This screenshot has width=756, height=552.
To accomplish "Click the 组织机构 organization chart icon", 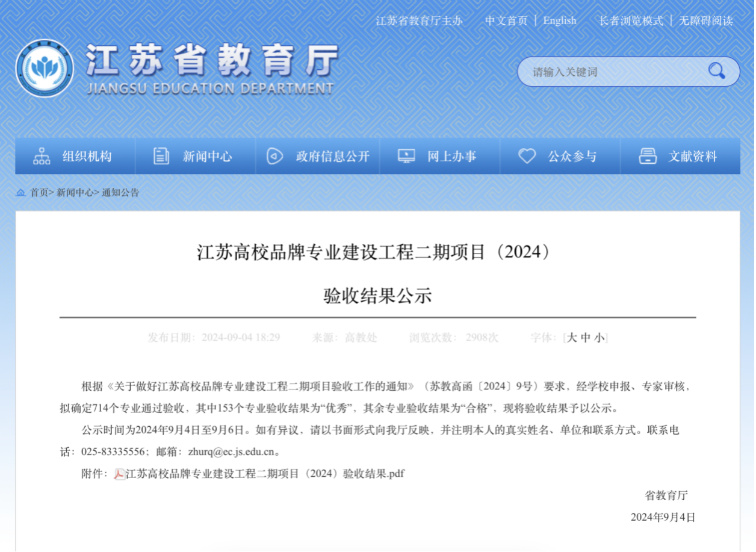I will (x=42, y=157).
